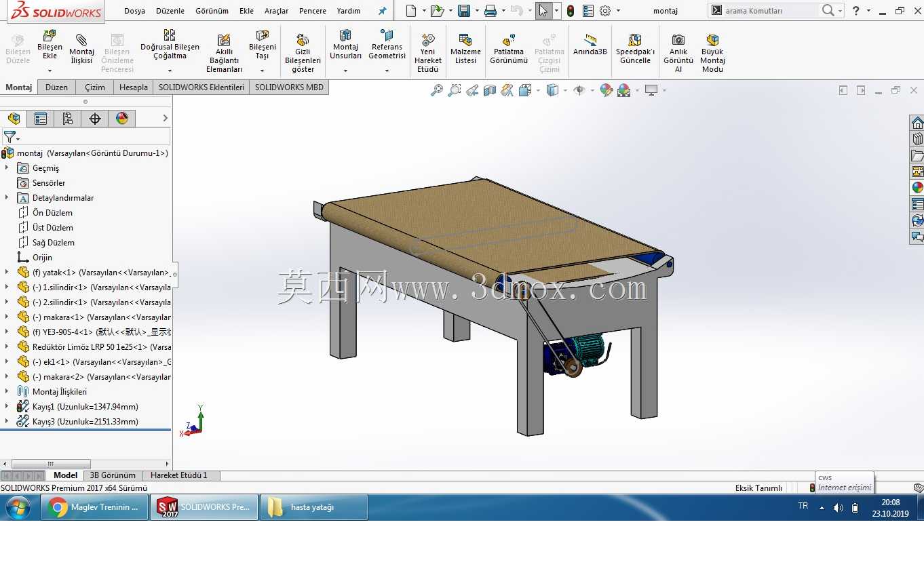
Task: Open the Bileşen Ekle dropdown arrow
Action: (50, 71)
